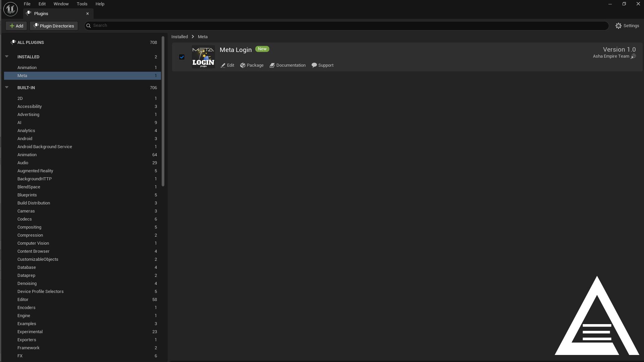Select the Compression category
The width and height of the screenshot is (644, 362).
pos(83,235)
